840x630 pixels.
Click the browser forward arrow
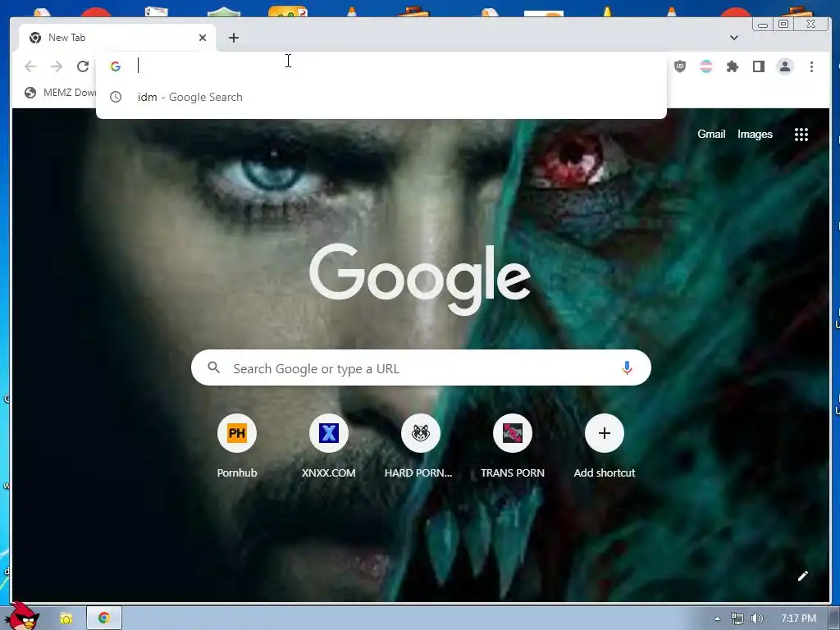coord(57,66)
